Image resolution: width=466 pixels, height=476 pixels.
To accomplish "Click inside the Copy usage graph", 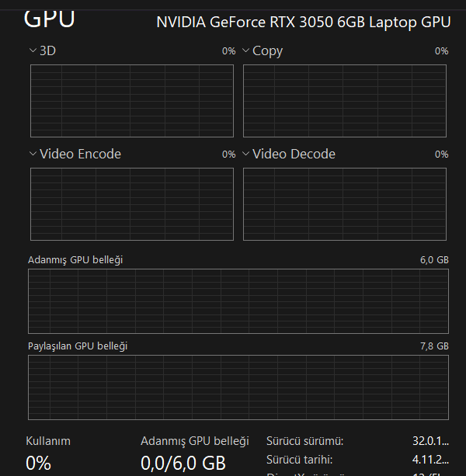I will click(x=346, y=100).
